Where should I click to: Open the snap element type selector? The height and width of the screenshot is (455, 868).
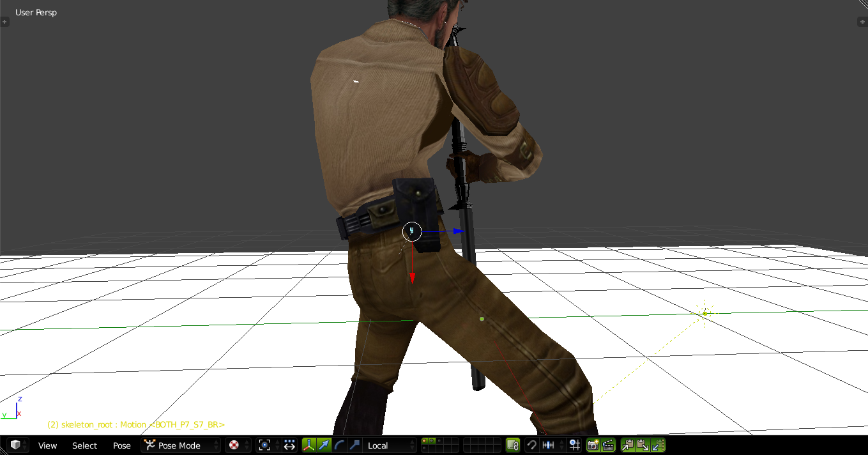click(552, 445)
